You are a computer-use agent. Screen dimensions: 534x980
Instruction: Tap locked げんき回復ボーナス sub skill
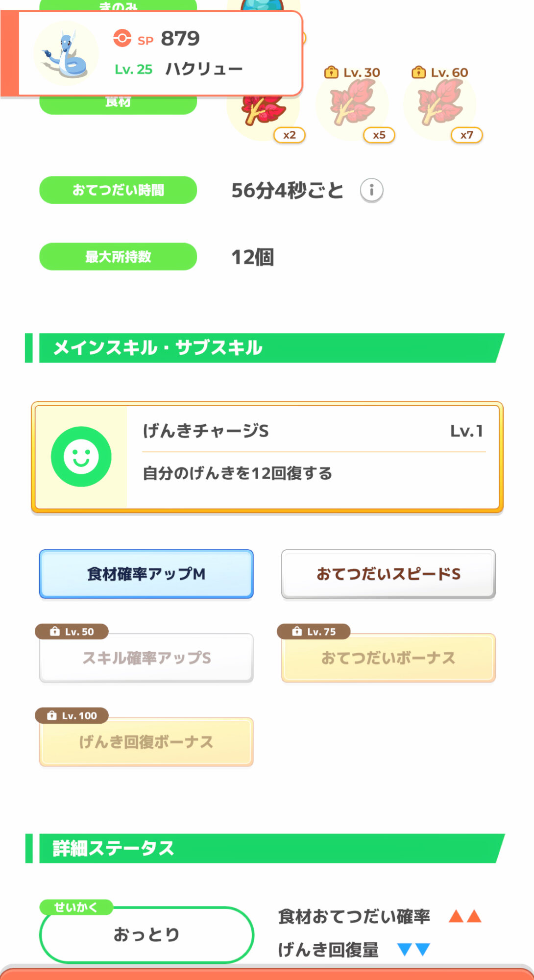click(146, 742)
